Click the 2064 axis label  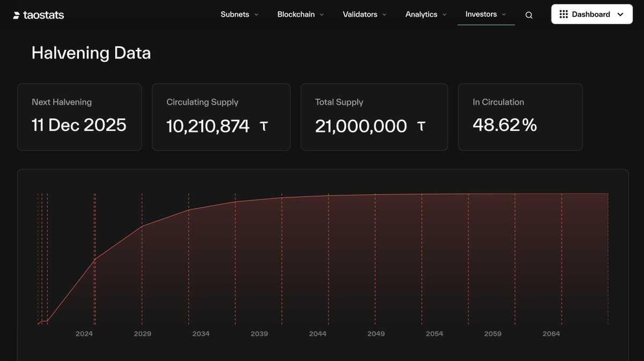click(551, 334)
